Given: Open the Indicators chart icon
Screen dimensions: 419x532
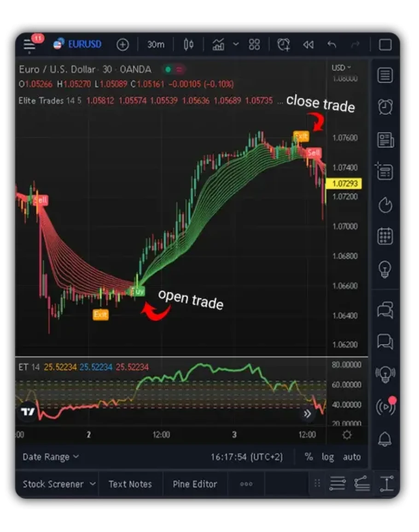Looking at the screenshot, I should click(x=218, y=44).
